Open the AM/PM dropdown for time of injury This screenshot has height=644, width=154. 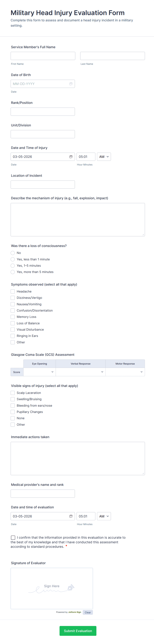[104, 157]
